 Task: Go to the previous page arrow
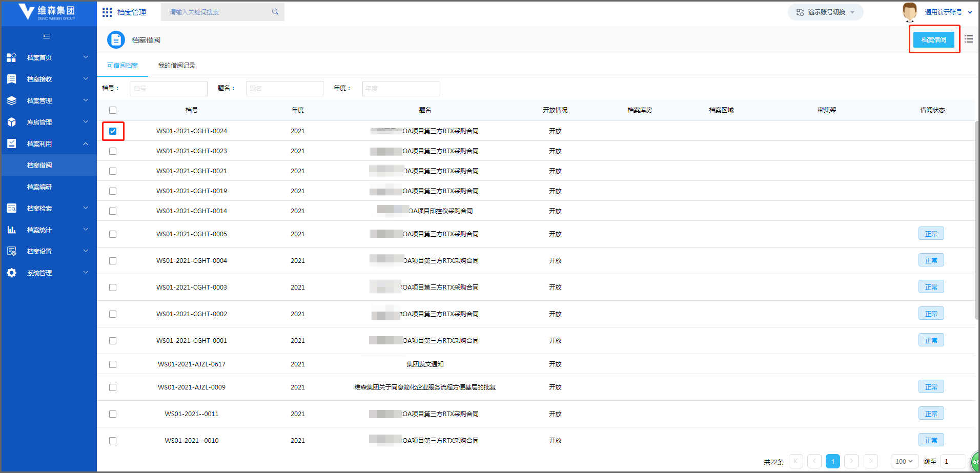814,461
